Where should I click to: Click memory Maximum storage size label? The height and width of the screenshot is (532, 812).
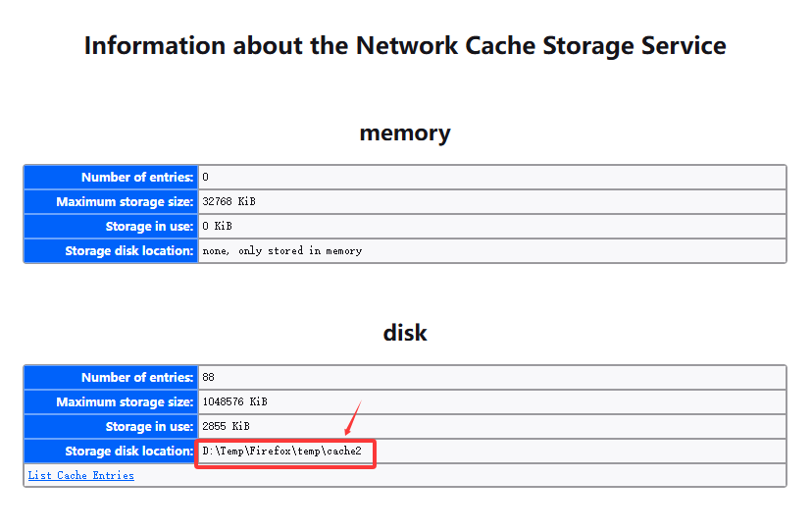pyautogui.click(x=125, y=201)
